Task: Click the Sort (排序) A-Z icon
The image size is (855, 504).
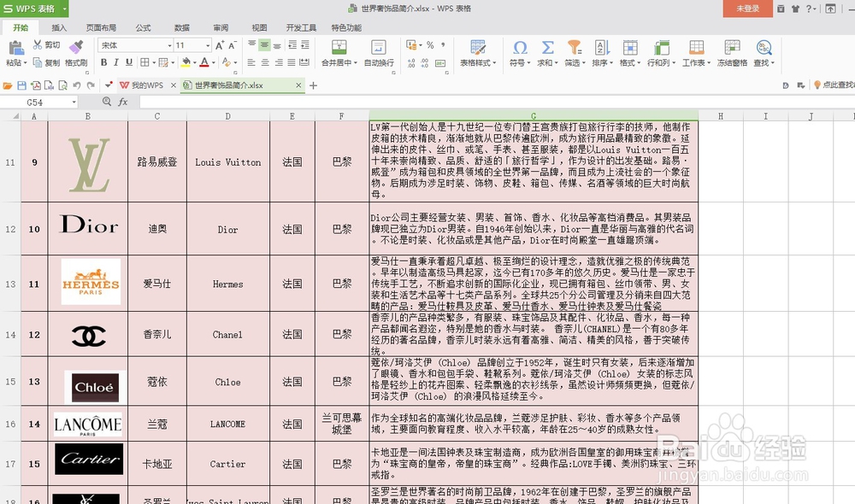Action: pos(601,47)
